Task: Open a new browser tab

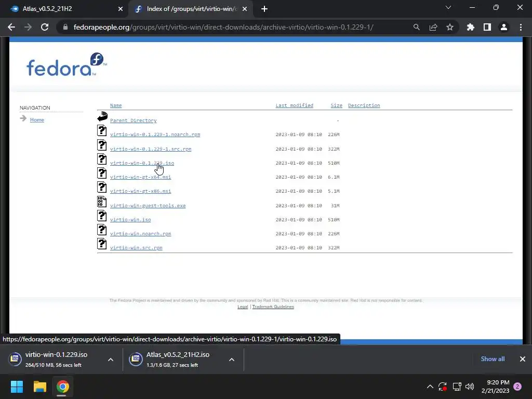Action: coord(264,9)
